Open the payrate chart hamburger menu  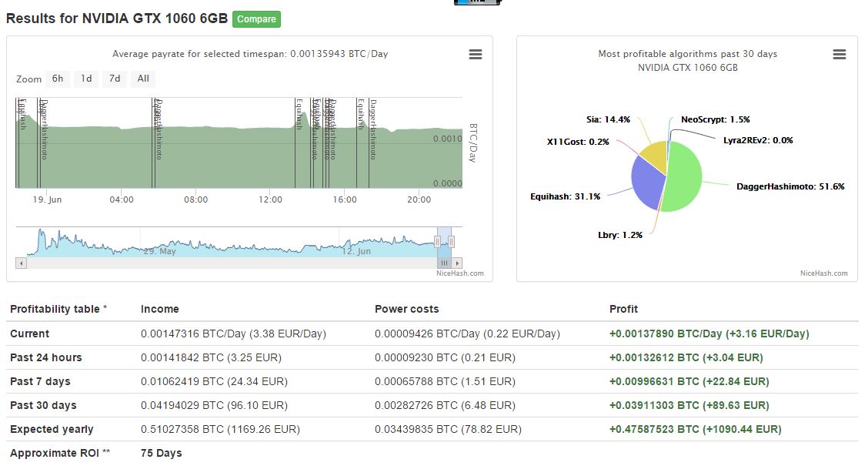[476, 54]
